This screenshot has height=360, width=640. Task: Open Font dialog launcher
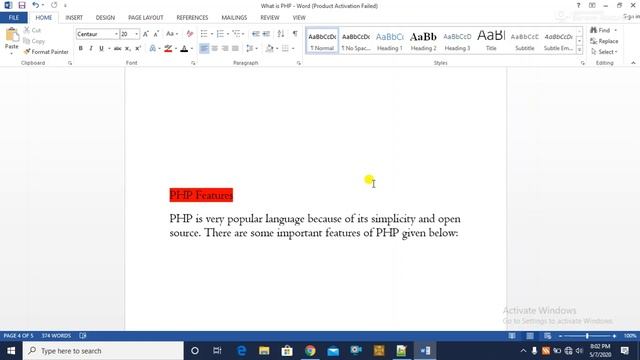click(x=193, y=63)
